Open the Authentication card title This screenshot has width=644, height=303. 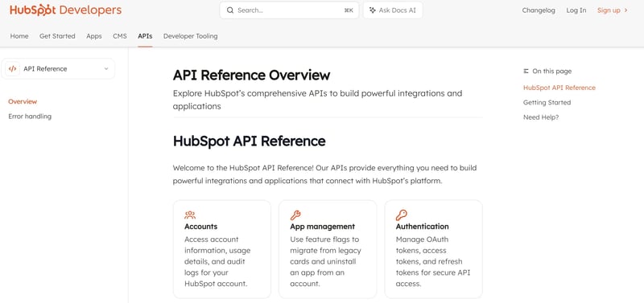pyautogui.click(x=422, y=227)
